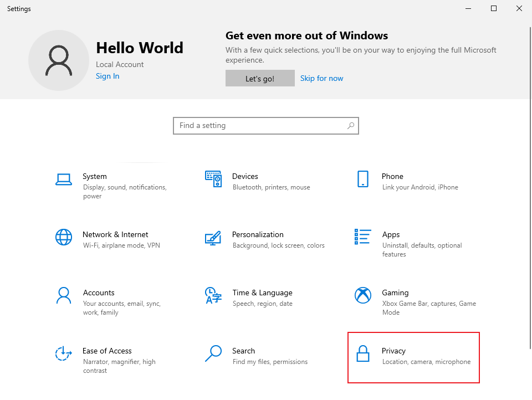The height and width of the screenshot is (400, 532).
Task: Select Ease of Access title text
Action: [x=107, y=351]
